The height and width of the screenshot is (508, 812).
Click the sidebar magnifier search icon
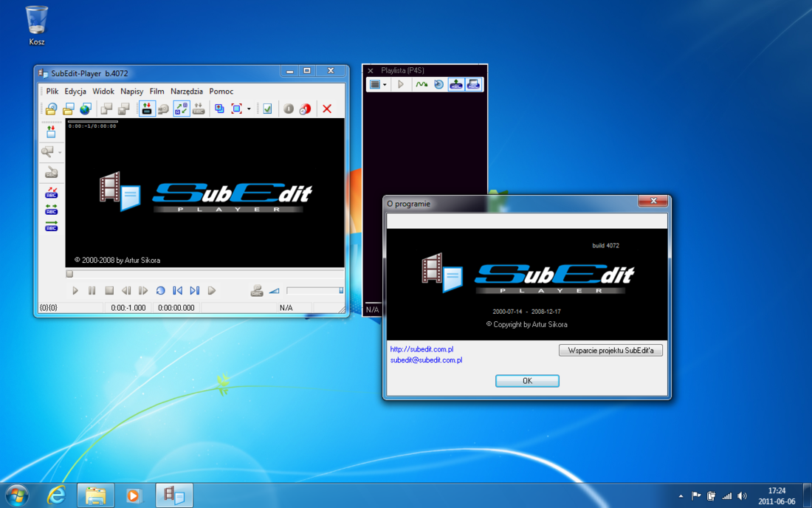48,151
